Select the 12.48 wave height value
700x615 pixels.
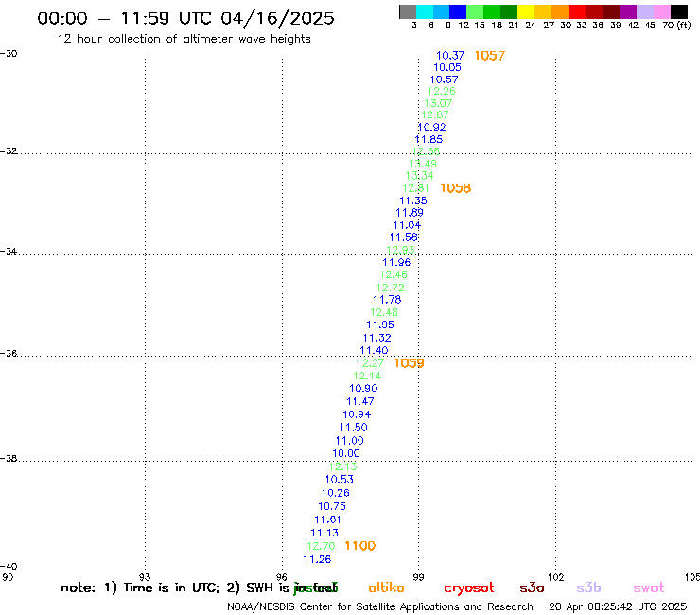(384, 312)
